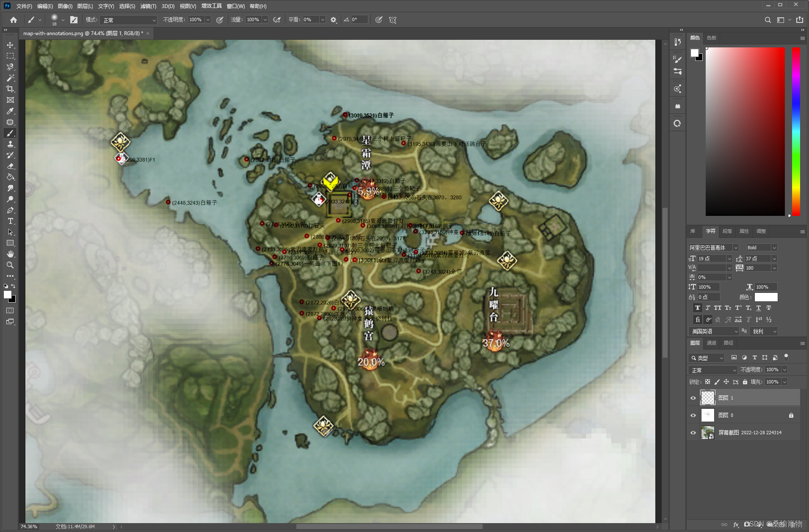
Task: Click the share icon at top right
Action: coord(800,20)
